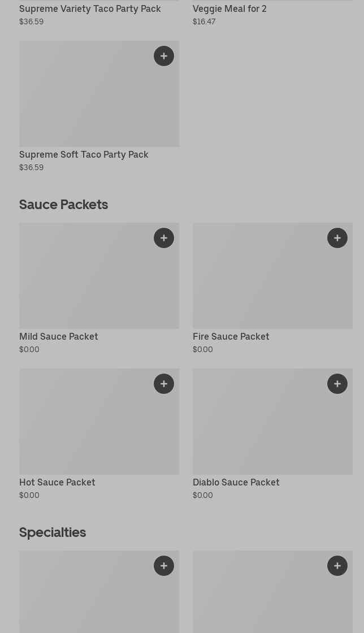This screenshot has height=633, width=364.
Task: Add Diablo Sauce Packet with plus button
Action: click(x=337, y=384)
